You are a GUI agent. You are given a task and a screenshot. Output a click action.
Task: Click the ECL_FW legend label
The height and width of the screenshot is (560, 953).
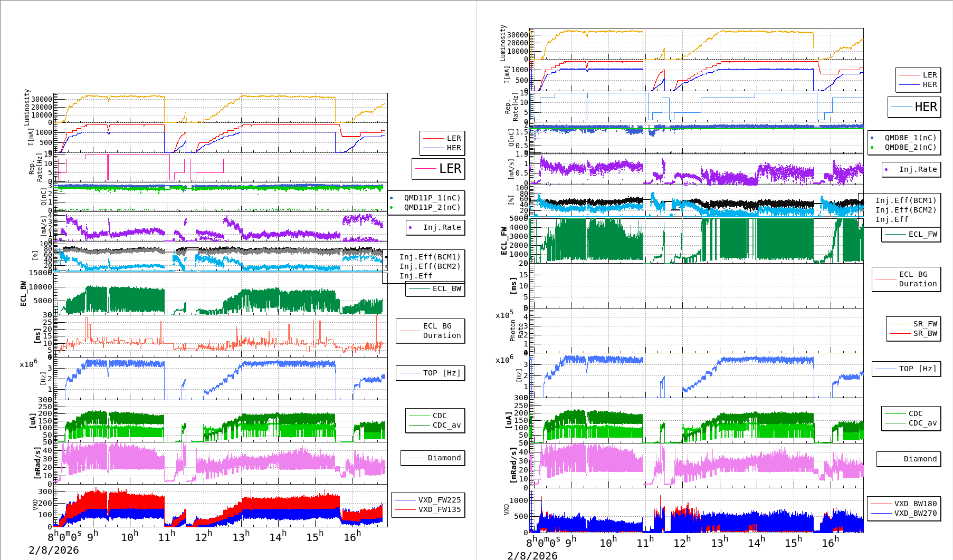click(923, 234)
